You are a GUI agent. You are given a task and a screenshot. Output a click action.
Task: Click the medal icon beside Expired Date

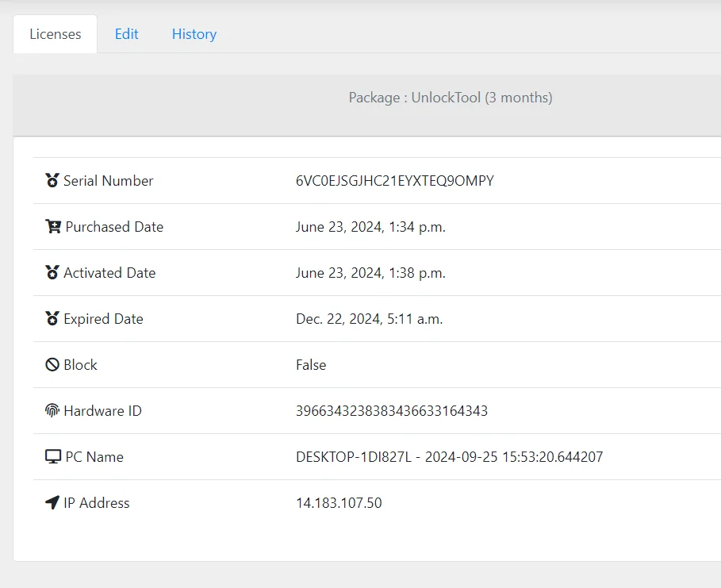click(x=52, y=318)
